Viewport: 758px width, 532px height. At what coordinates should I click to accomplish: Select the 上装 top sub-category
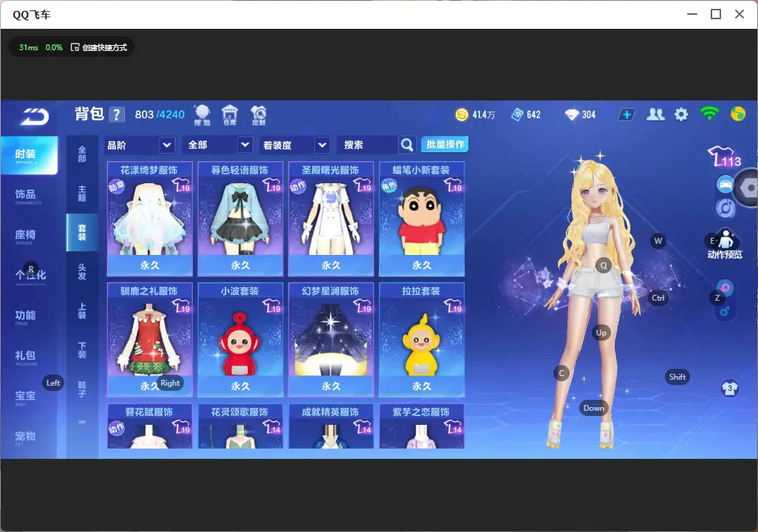82,311
